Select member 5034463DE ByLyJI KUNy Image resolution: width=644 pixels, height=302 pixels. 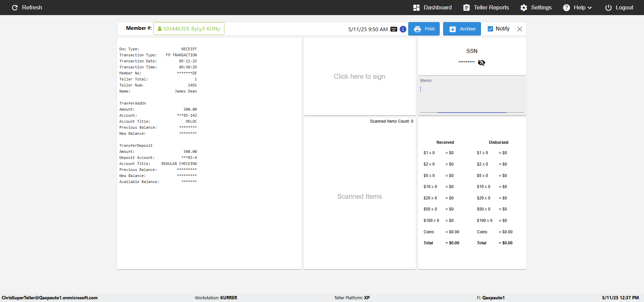189,28
